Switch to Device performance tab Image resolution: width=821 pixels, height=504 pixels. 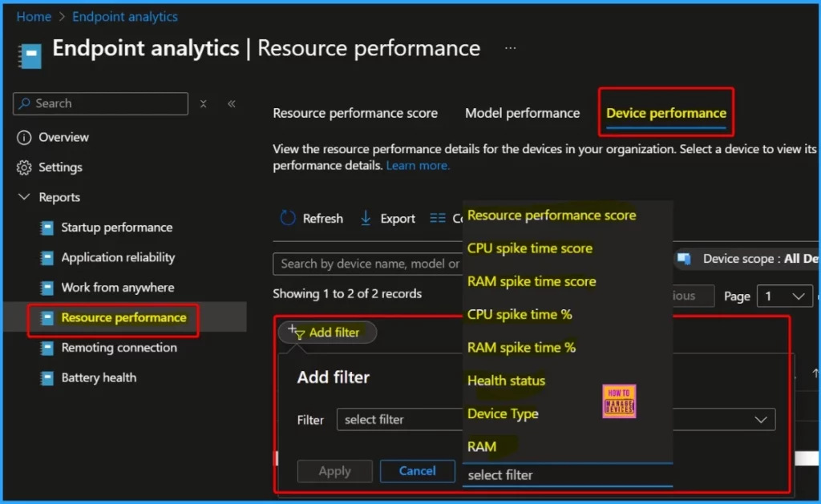666,113
